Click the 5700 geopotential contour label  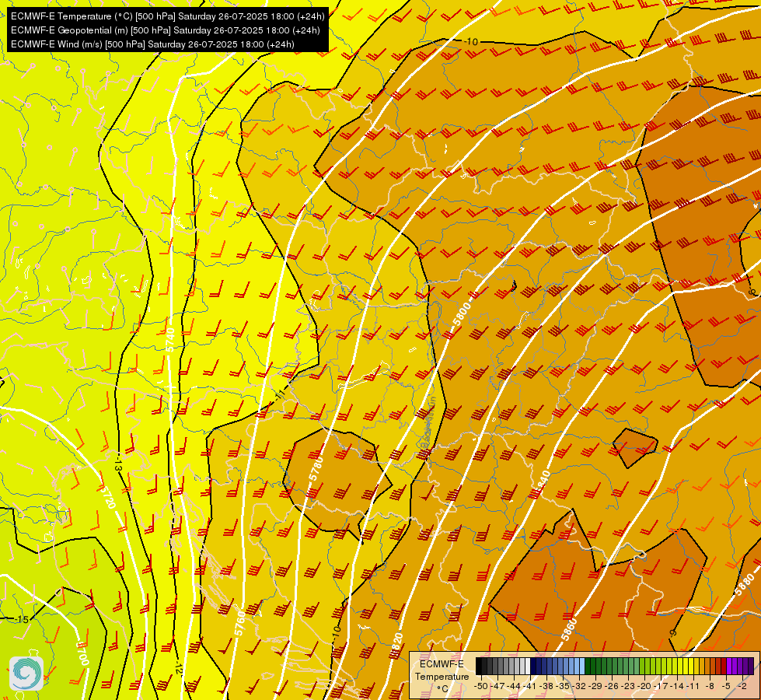pos(83,653)
